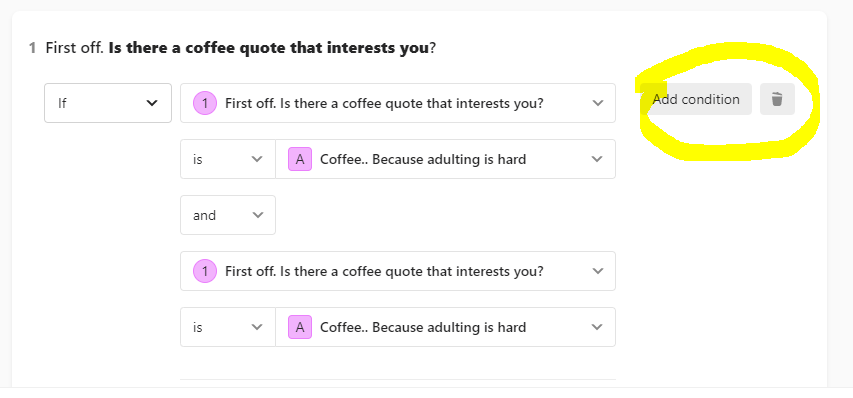
Task: Open the If logic type dropdown
Action: pyautogui.click(x=108, y=103)
